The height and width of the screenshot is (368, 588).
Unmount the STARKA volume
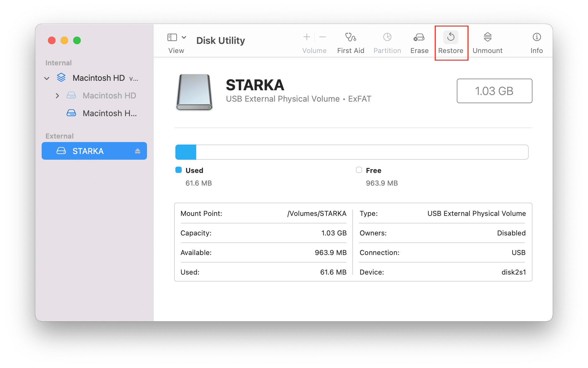pos(487,43)
